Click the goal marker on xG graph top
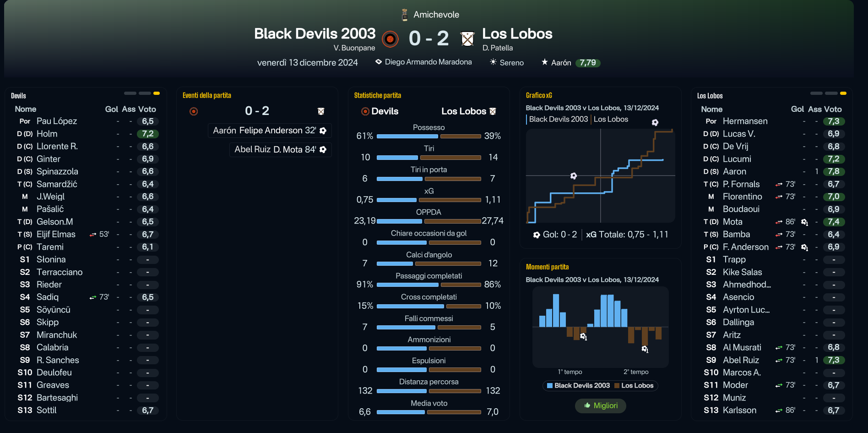The width and height of the screenshot is (868, 433). click(x=655, y=122)
